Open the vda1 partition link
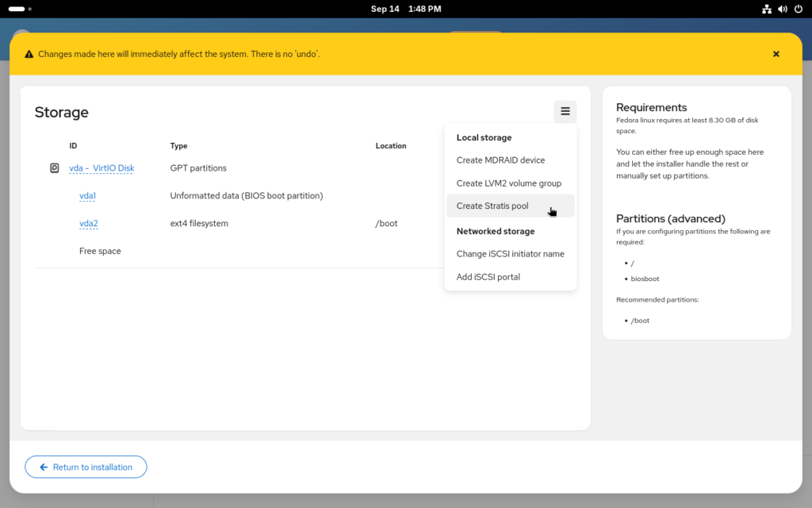The width and height of the screenshot is (812, 508). tap(87, 196)
